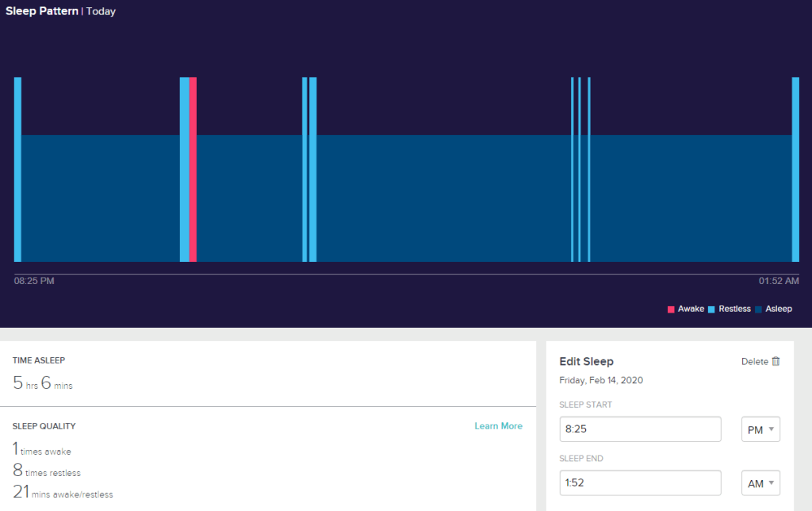This screenshot has height=511, width=812.
Task: Click the light blue Restless legend swatch
Action: [711, 309]
